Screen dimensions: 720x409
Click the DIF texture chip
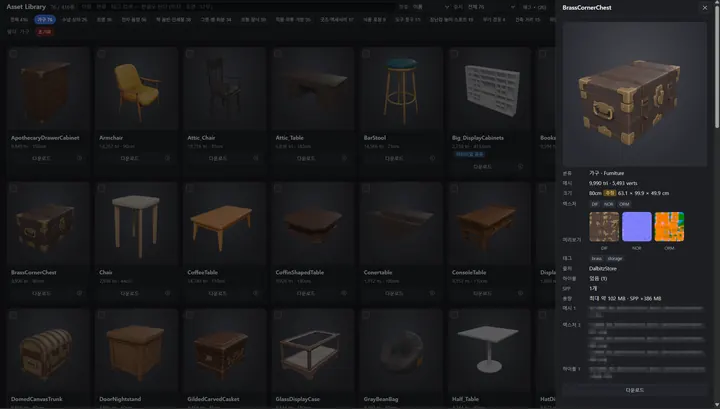click(x=595, y=204)
